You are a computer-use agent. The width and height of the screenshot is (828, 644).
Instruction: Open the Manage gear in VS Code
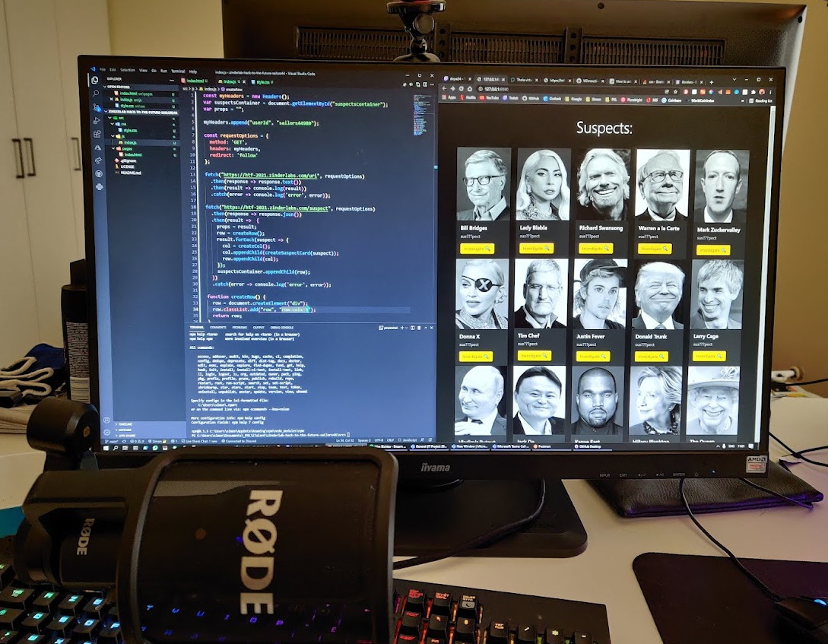pyautogui.click(x=107, y=432)
